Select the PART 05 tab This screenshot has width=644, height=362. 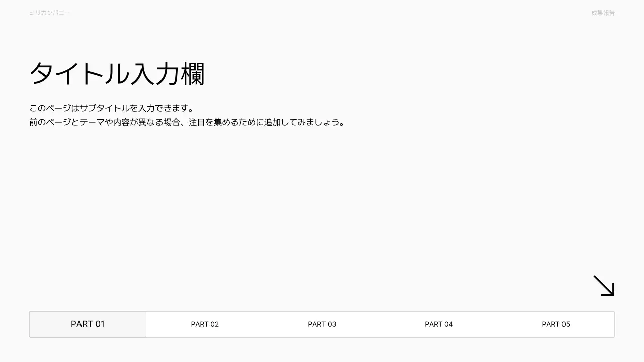click(556, 324)
